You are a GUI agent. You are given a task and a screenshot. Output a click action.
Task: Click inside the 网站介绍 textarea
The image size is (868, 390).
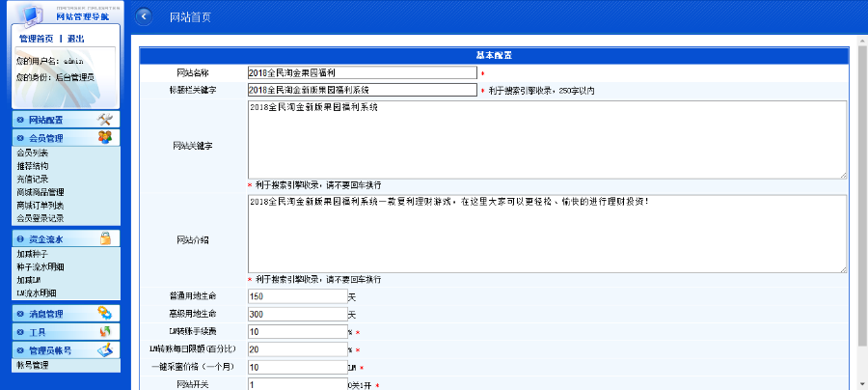coord(547,234)
